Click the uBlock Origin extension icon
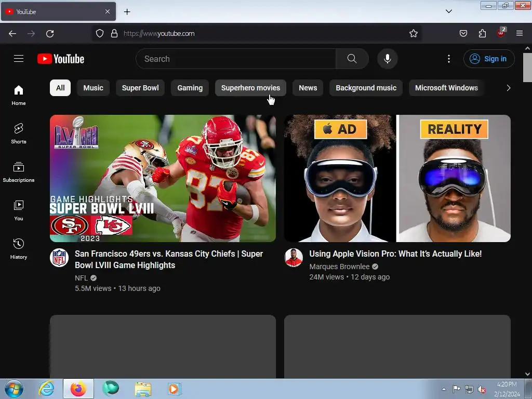The image size is (532, 399). tap(501, 33)
